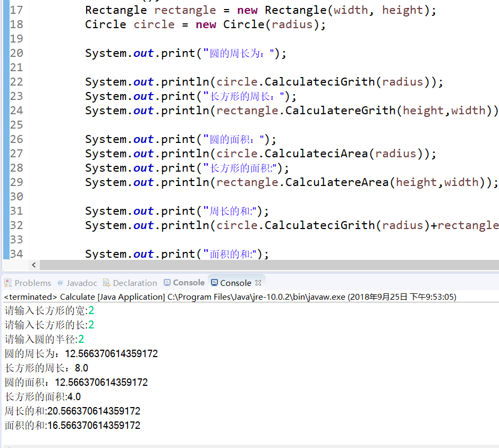Select the inactive bold Console tab
The width and height of the screenshot is (499, 448).
coord(184,283)
